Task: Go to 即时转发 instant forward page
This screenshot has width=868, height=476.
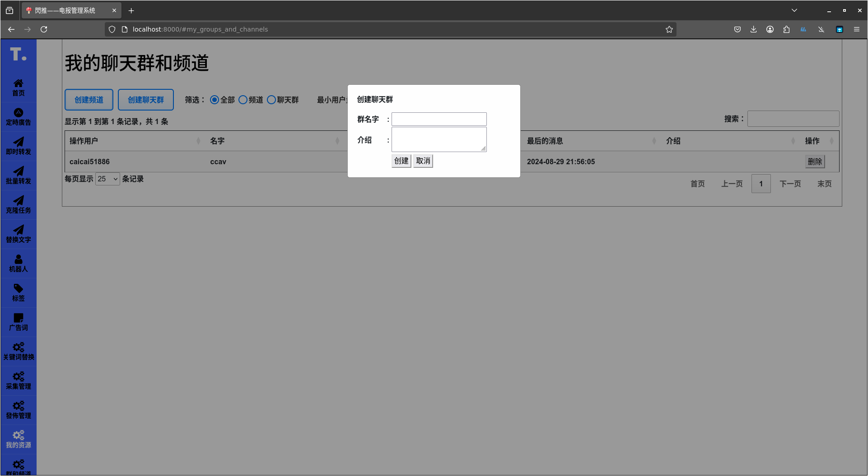Action: click(x=19, y=146)
